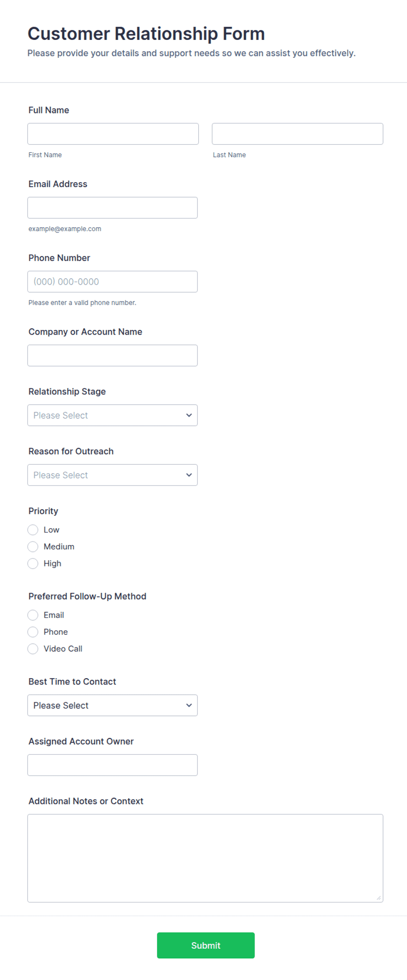Click the Relationship Stage chevron arrow
407x980 pixels.
click(x=189, y=415)
